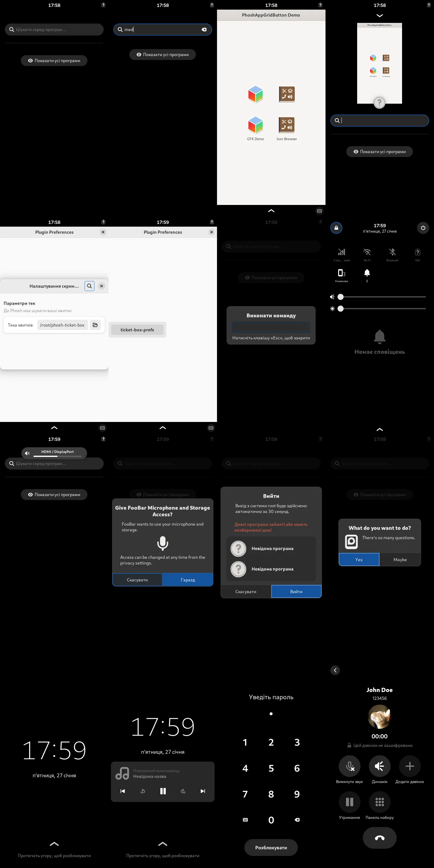Click the brightness slider in quick settings
434x868 pixels.
point(383,309)
